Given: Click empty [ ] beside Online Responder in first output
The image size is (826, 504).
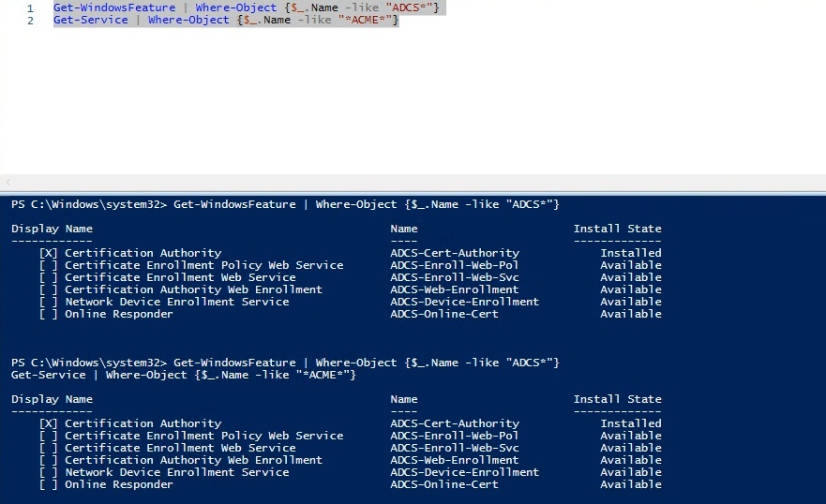Looking at the screenshot, I should pyautogui.click(x=49, y=314).
